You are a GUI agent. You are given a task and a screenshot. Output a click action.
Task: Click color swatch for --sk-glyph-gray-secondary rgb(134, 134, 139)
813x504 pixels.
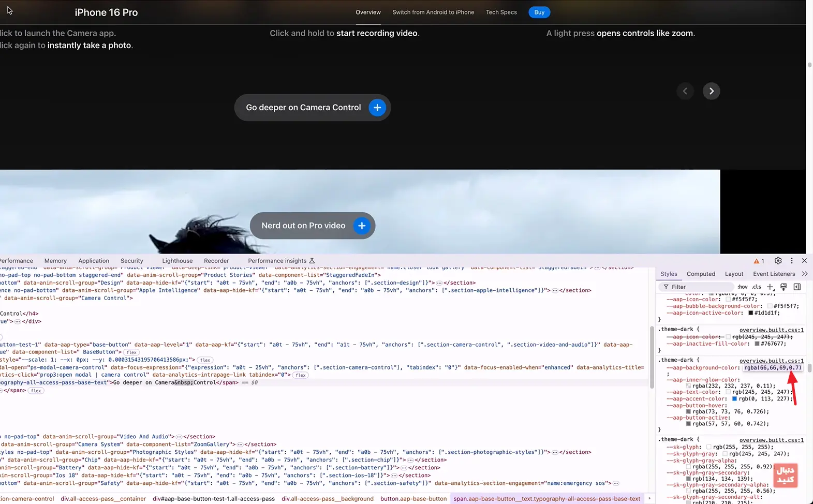(688, 479)
